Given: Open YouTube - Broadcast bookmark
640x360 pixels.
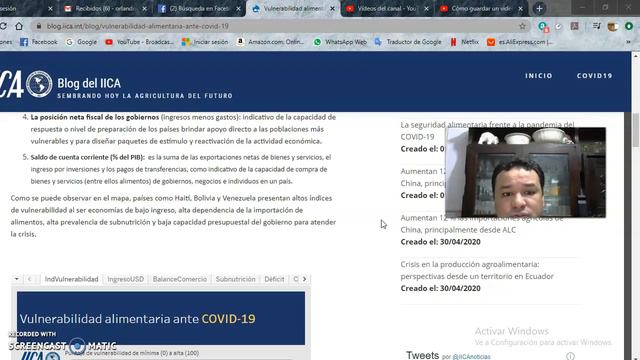Looking at the screenshot, I should coord(140,42).
